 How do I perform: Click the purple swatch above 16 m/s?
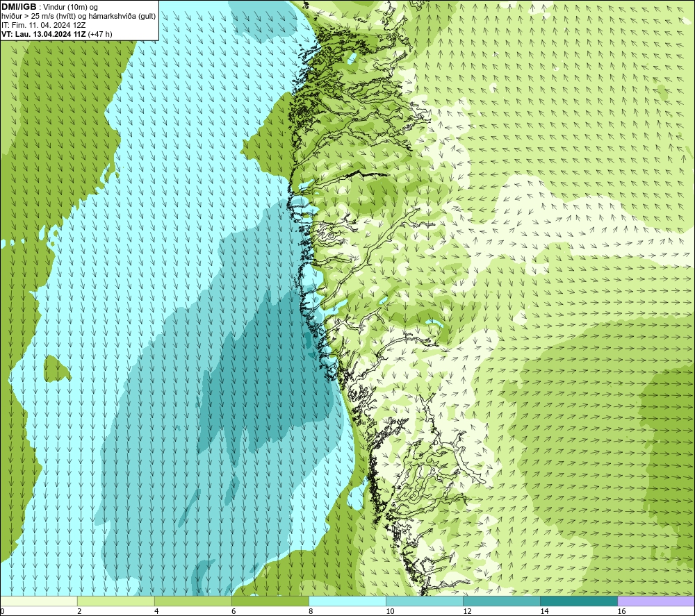(x=656, y=601)
